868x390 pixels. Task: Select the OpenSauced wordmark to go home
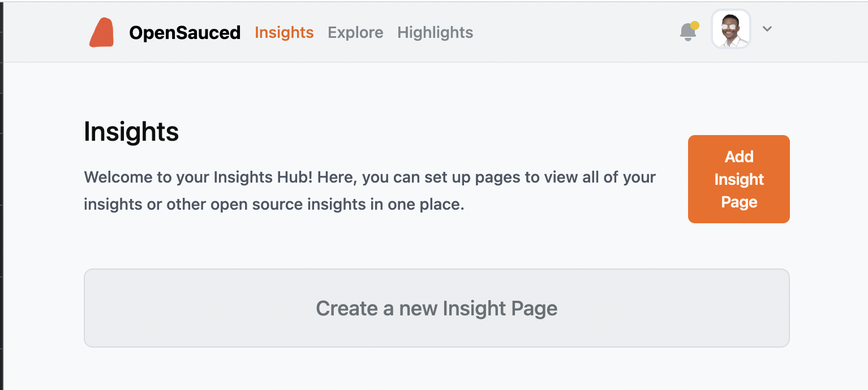185,32
